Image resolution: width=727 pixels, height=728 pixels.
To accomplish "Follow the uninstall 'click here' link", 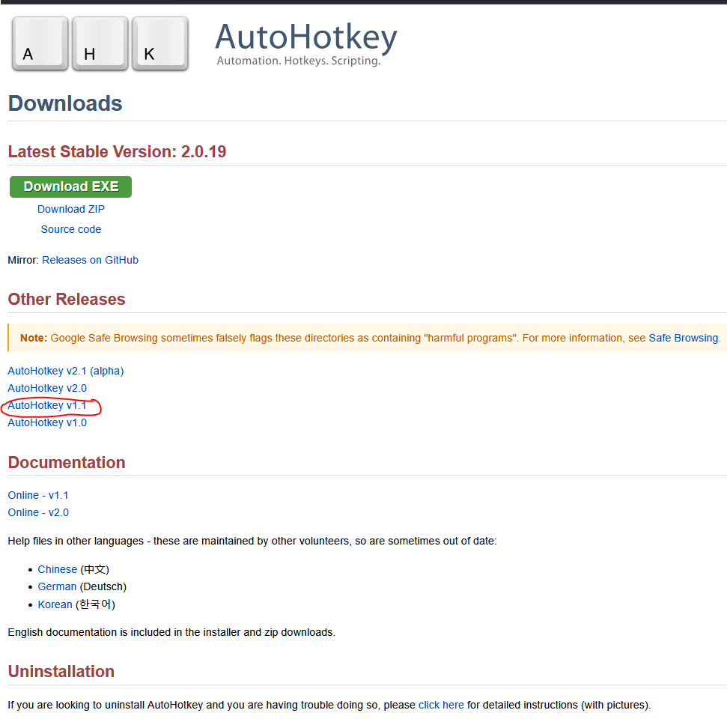I will pos(441,705).
